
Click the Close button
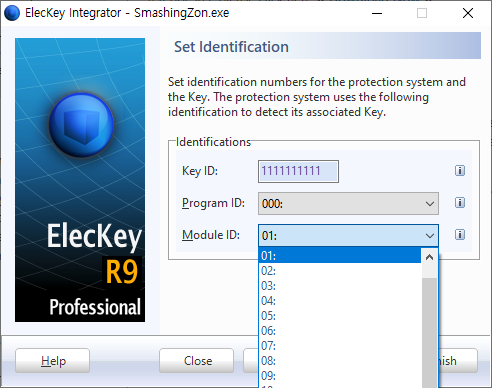pos(197,361)
